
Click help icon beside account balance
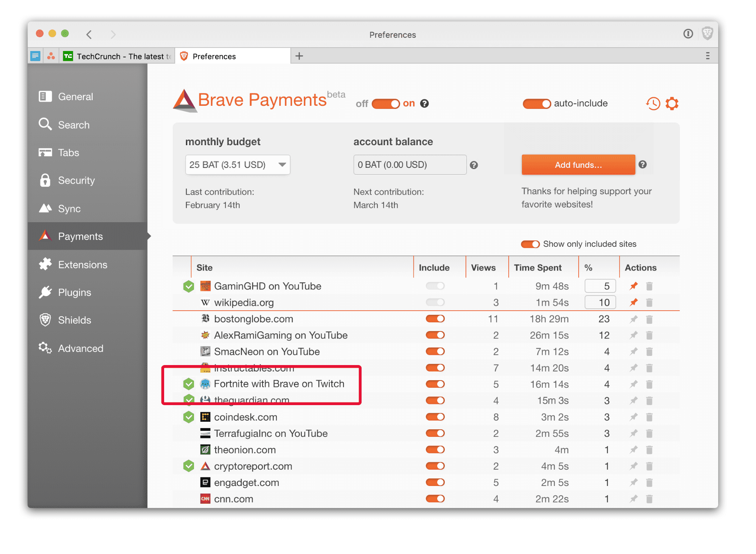coord(474,165)
